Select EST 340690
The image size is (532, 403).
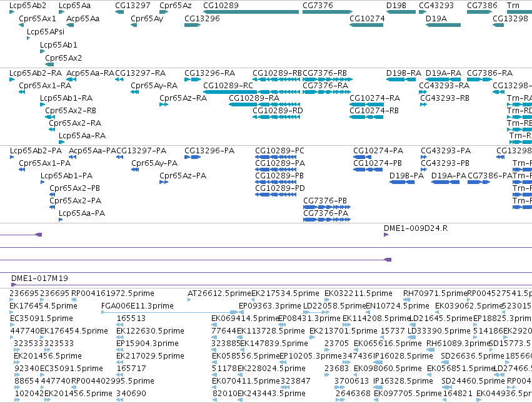point(120,400)
